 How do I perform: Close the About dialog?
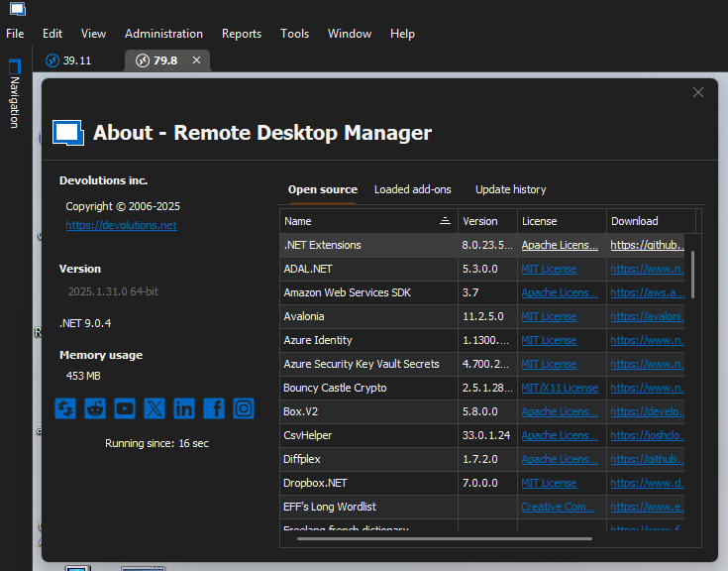(x=698, y=92)
